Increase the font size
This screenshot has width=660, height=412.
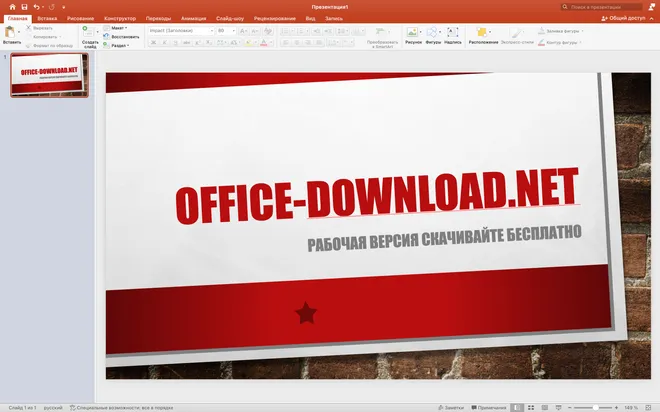(243, 31)
